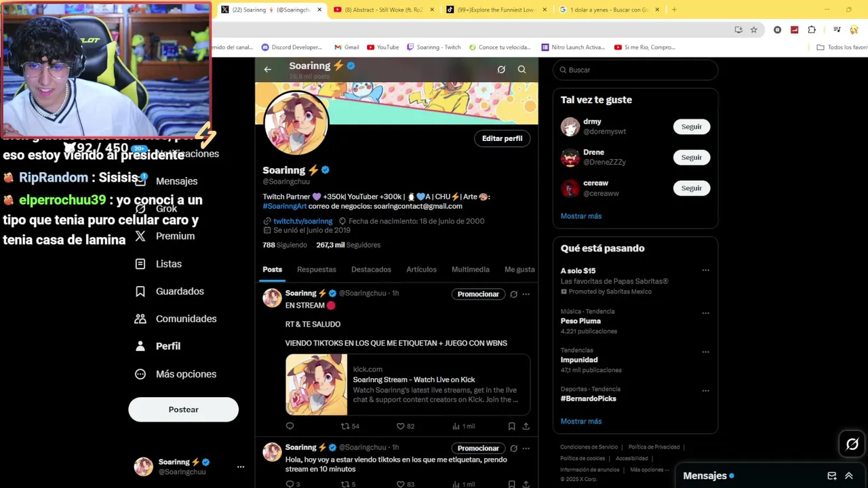Viewport: 868px width, 488px height.
Task: Promocionar the 'Hola, hoy voy a estar' post
Action: click(478, 448)
